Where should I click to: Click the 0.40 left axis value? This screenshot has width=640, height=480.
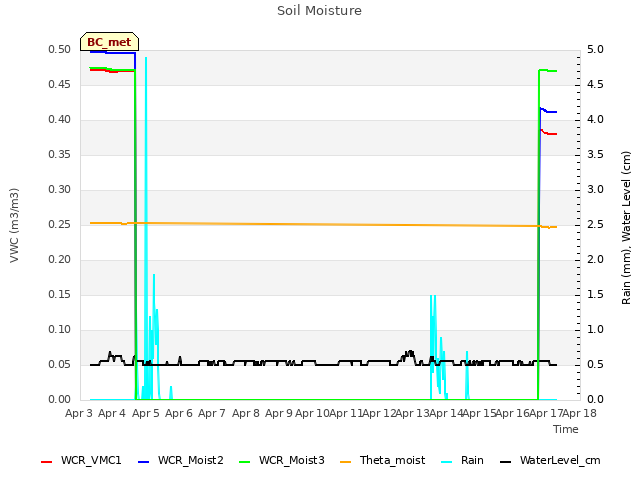60,120
